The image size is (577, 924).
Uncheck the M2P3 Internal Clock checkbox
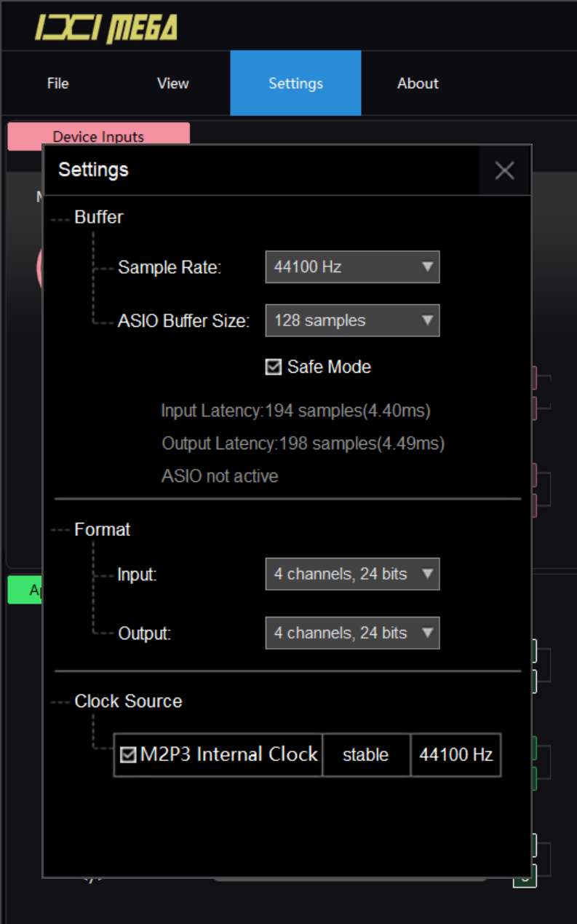click(128, 755)
